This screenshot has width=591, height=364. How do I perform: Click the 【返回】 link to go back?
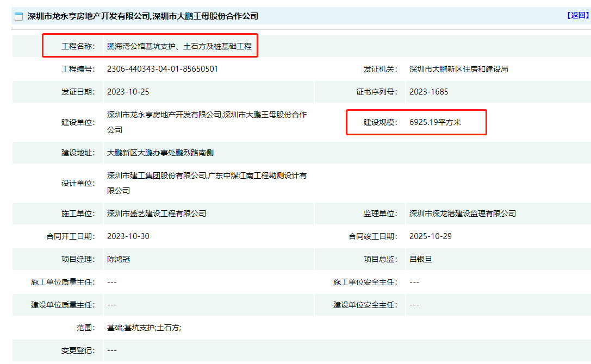pos(577,16)
